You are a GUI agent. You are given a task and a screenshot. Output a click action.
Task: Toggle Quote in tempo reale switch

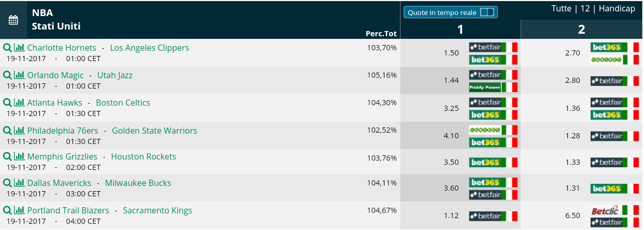click(487, 12)
